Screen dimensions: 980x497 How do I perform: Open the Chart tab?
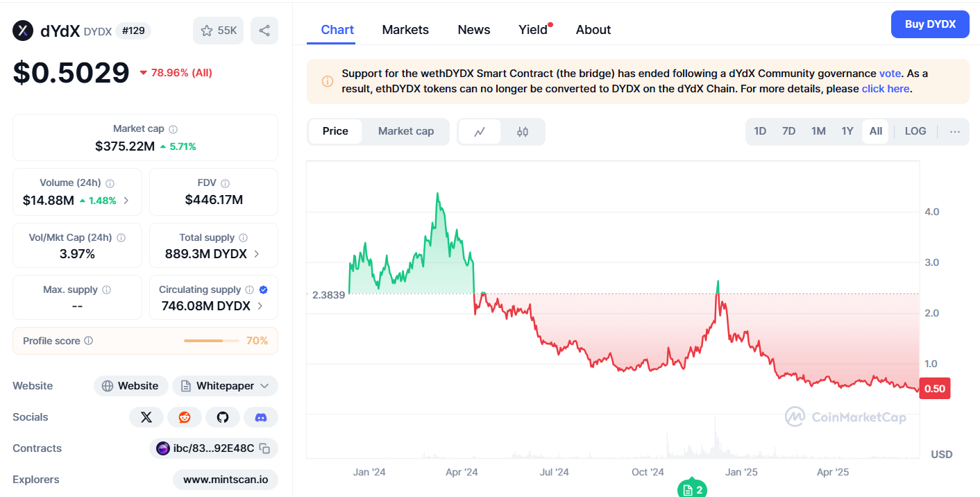click(x=337, y=30)
